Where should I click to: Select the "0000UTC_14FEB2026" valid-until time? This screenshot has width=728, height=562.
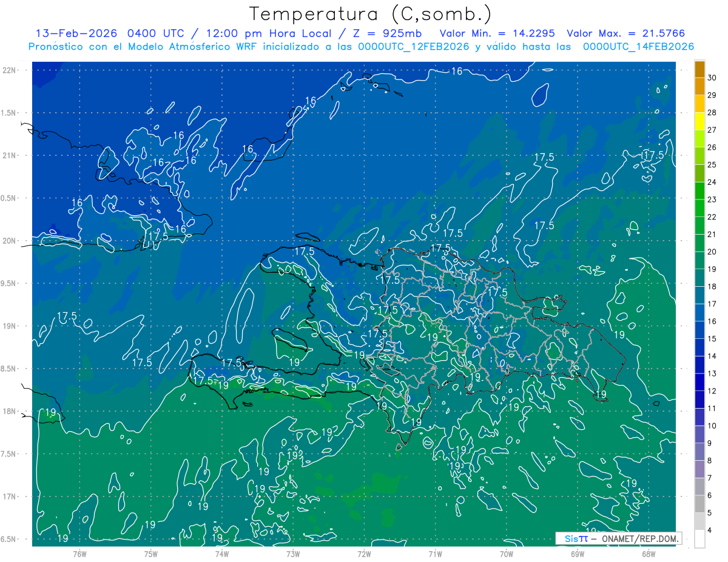639,47
